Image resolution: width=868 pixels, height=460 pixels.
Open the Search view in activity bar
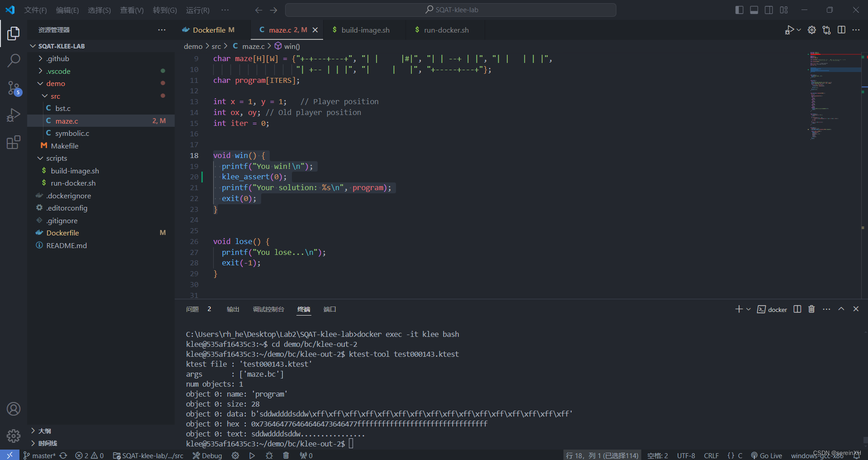coord(14,60)
